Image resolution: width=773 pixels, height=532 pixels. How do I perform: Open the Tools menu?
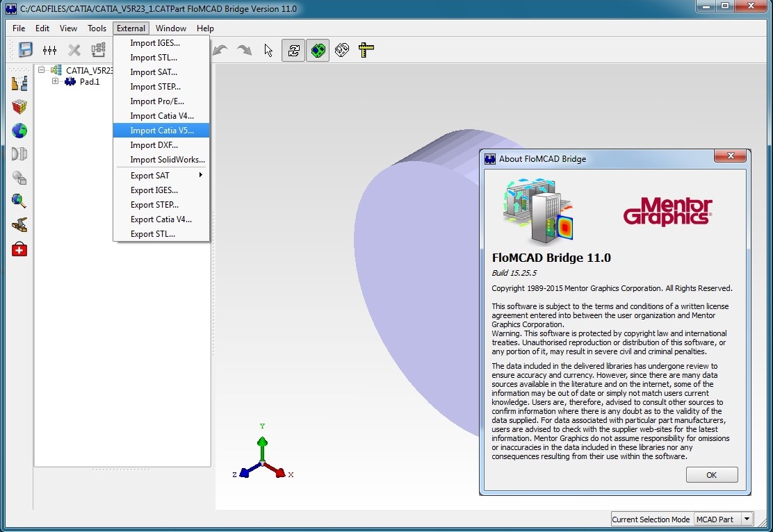[x=97, y=28]
